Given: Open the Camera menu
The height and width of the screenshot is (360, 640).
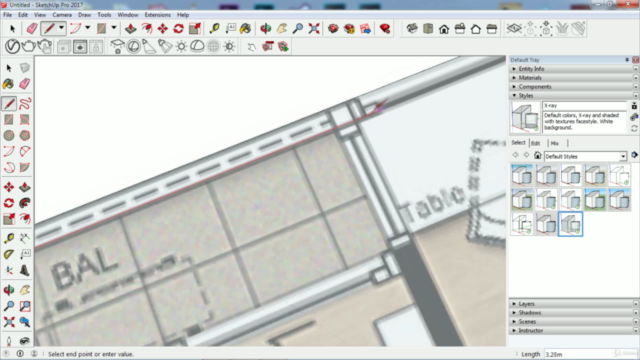Looking at the screenshot, I should (62, 15).
